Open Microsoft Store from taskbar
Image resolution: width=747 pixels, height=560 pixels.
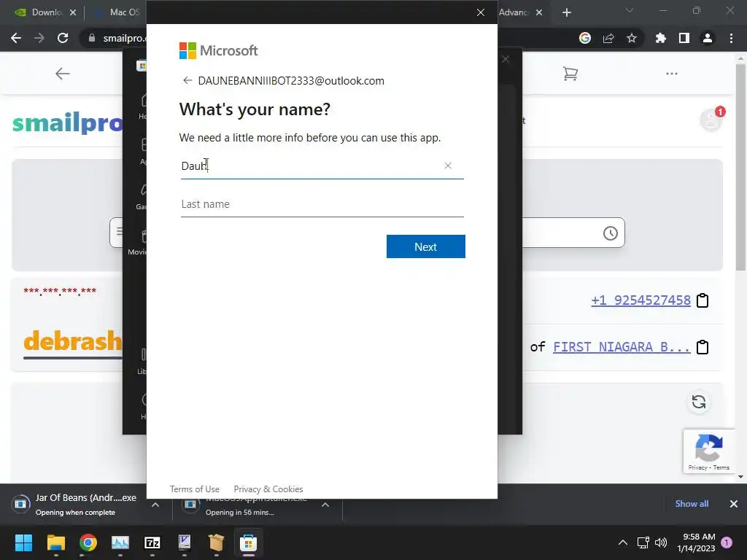point(248,542)
